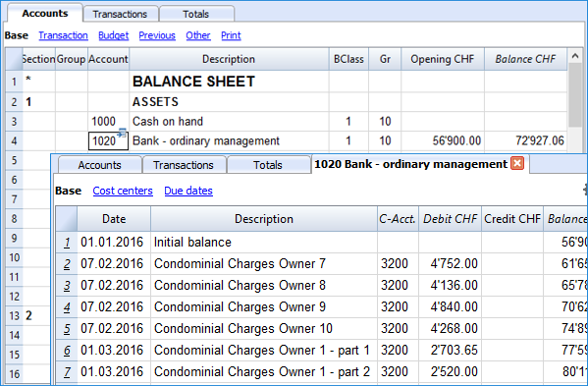Open the Budget view link
Screen dimensions: 588x386
coord(113,35)
